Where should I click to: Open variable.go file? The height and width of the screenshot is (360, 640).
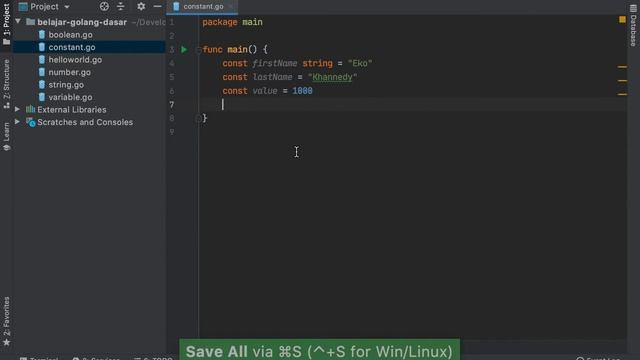[70, 97]
